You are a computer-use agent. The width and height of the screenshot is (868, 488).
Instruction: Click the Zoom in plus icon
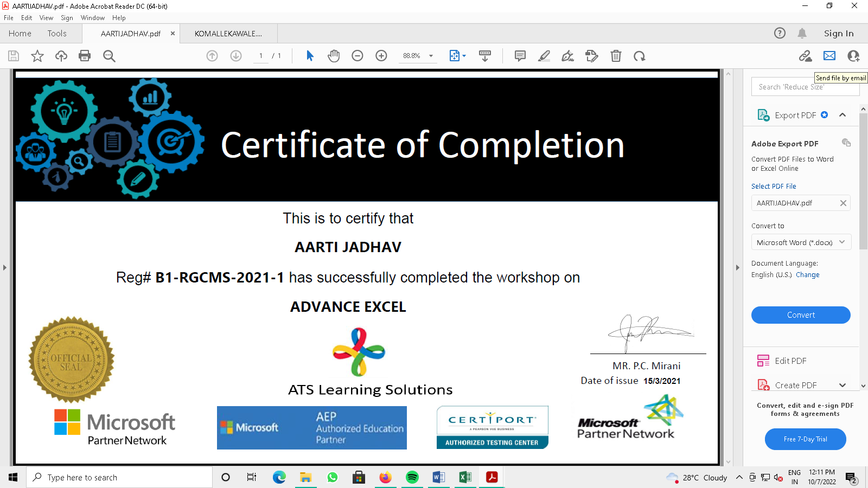click(x=381, y=56)
